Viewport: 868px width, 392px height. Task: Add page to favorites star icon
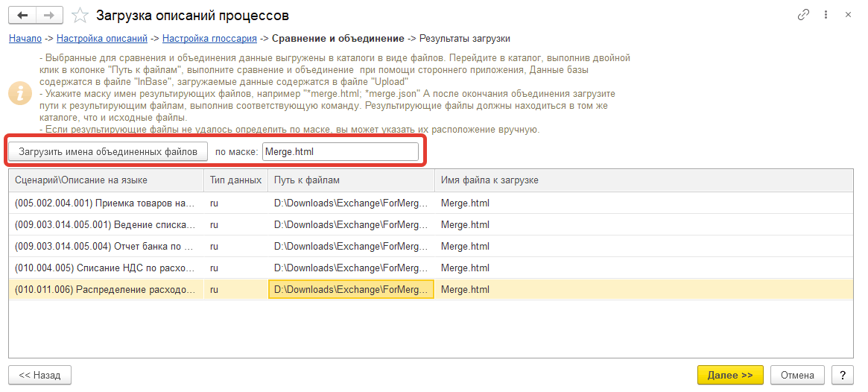coord(80,15)
